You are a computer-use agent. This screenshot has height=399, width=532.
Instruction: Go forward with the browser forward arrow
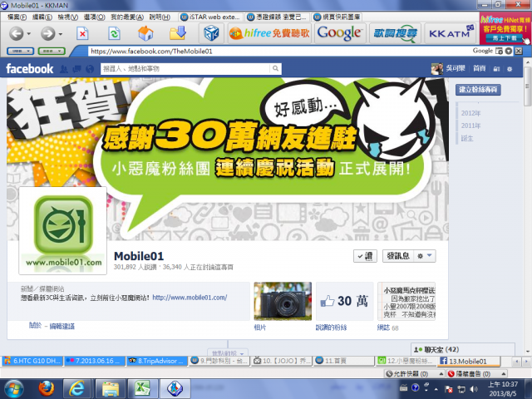pyautogui.click(x=47, y=33)
